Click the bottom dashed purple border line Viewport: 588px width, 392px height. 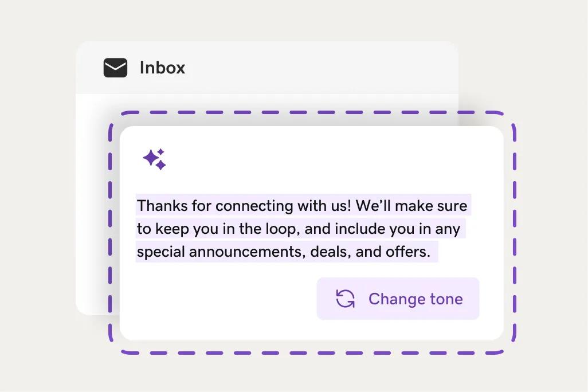(x=312, y=352)
